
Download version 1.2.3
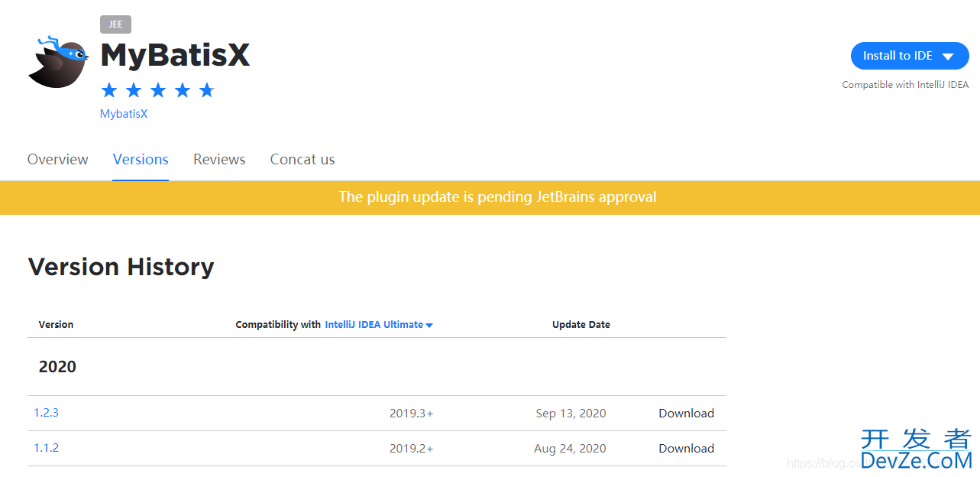[x=687, y=414]
